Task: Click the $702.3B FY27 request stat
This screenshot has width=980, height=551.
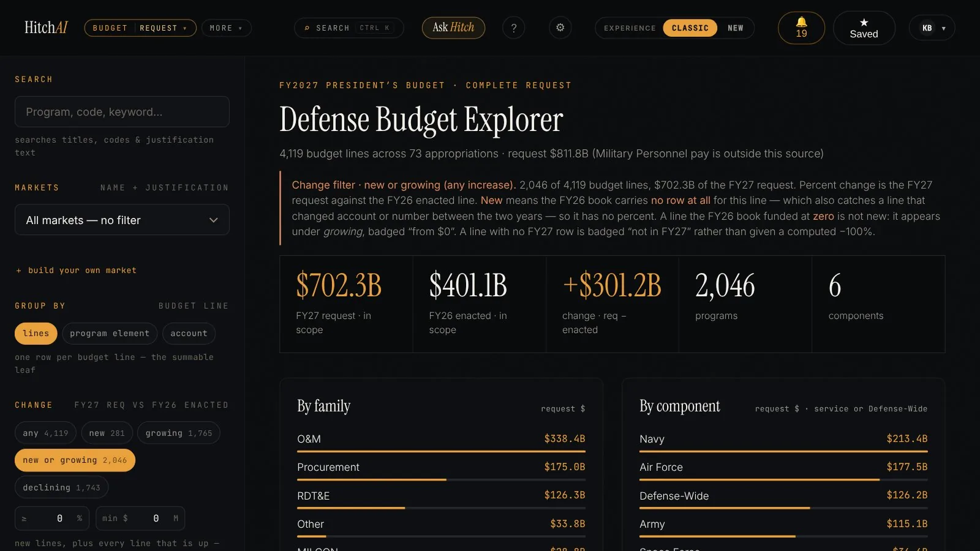Action: tap(346, 304)
